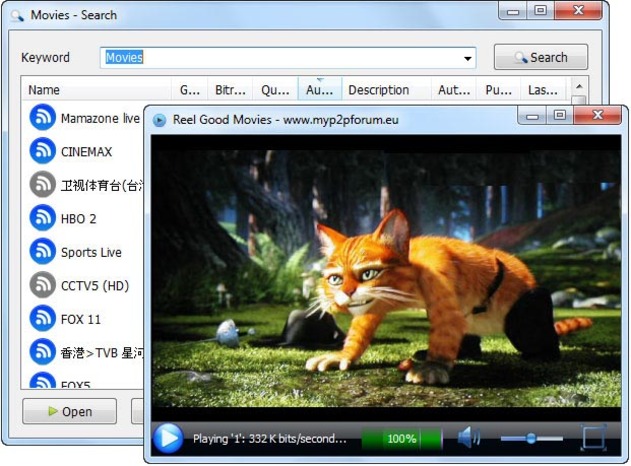
Task: Click the video playback area
Action: tap(386, 278)
